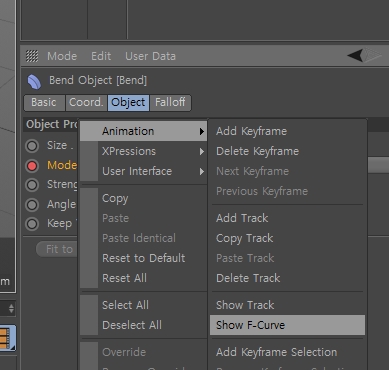Image resolution: width=389 pixels, height=370 pixels.
Task: Choose Delete Keyframe
Action: (287, 151)
